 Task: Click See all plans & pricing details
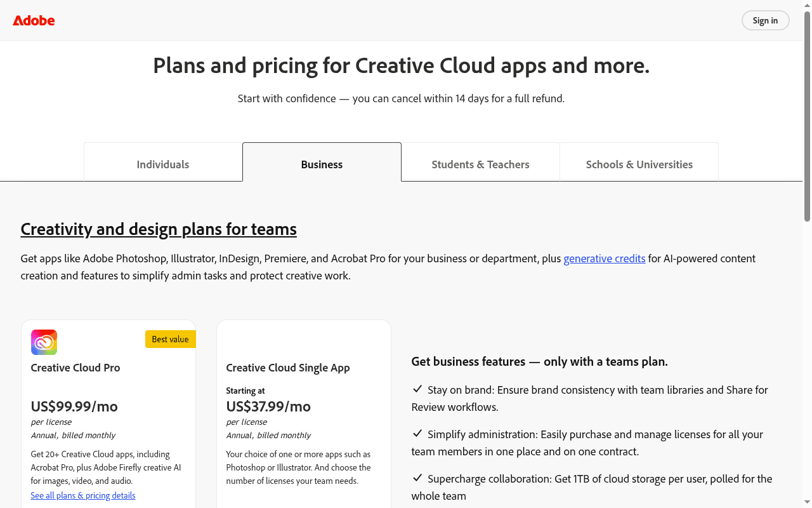pos(83,495)
